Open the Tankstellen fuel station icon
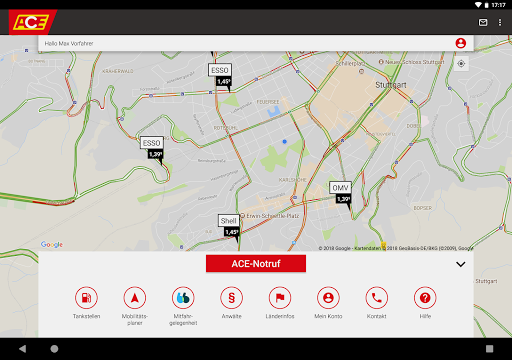The width and height of the screenshot is (512, 360). point(86,298)
